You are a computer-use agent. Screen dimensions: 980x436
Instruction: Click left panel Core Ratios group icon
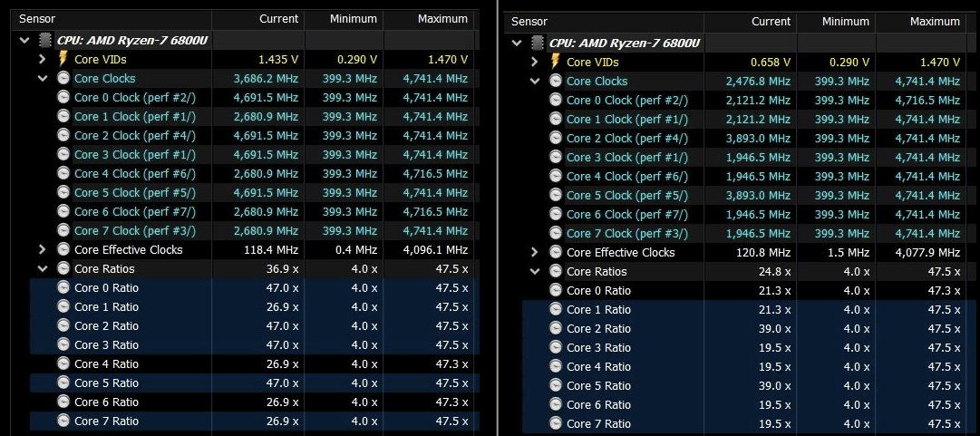point(63,268)
